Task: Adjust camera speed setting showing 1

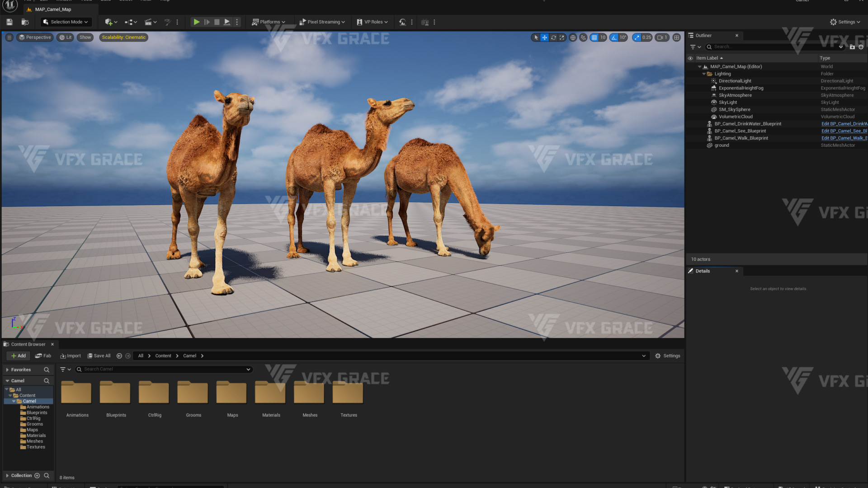Action: click(662, 38)
